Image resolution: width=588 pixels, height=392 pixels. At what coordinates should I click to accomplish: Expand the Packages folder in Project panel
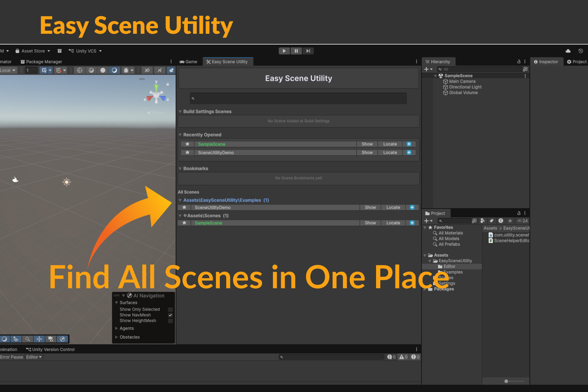coord(425,289)
